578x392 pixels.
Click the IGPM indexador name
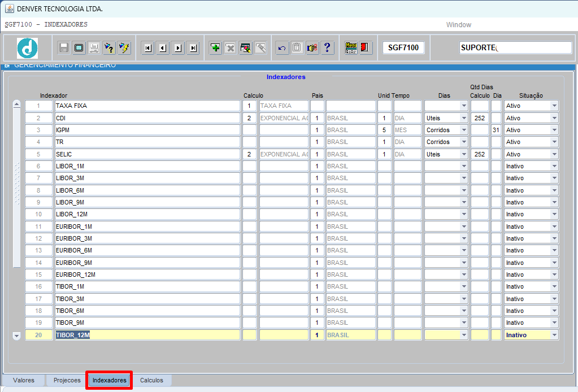pos(62,130)
